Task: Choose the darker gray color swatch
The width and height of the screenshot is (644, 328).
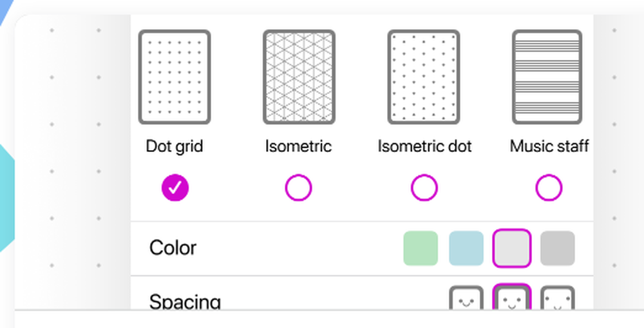Action: 557,248
